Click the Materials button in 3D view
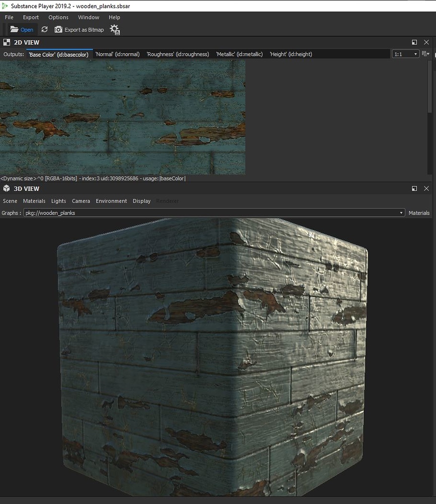The width and height of the screenshot is (436, 504). 419,213
